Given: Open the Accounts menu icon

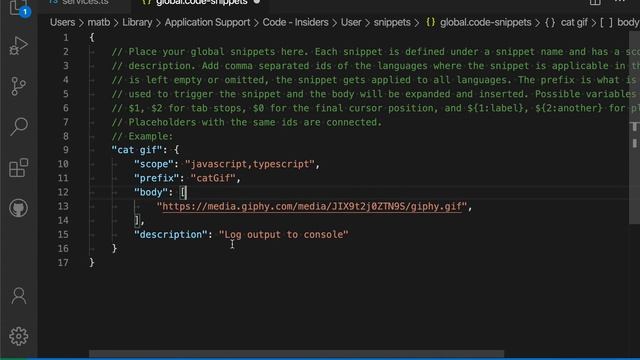Looking at the screenshot, I should [x=18, y=296].
